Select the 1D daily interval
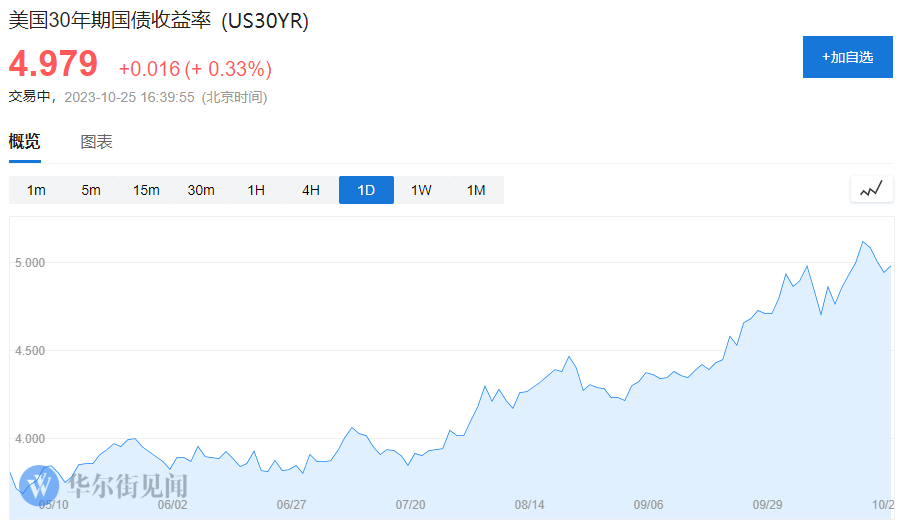 pyautogui.click(x=366, y=190)
